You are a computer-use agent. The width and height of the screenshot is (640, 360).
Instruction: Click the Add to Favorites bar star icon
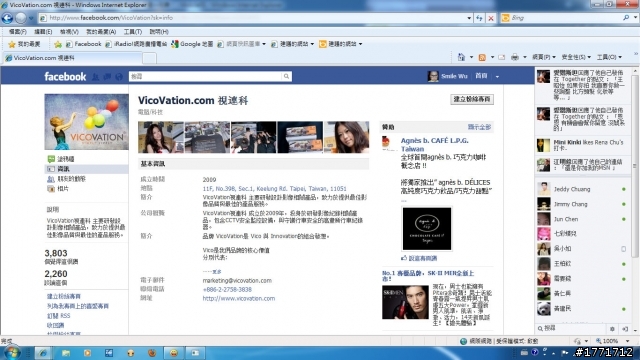pyautogui.click(x=58, y=44)
